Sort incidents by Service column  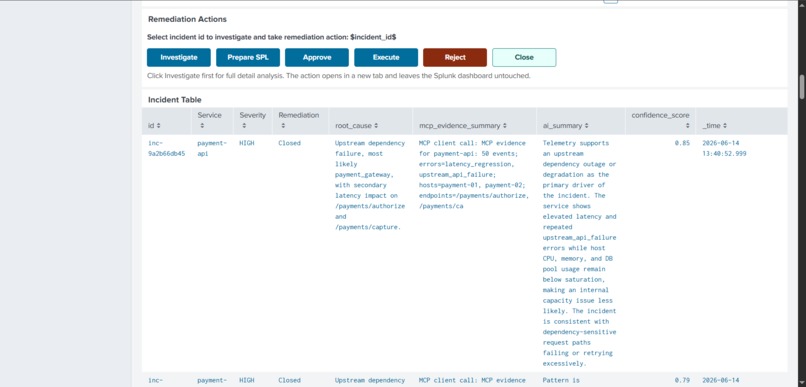click(x=209, y=120)
